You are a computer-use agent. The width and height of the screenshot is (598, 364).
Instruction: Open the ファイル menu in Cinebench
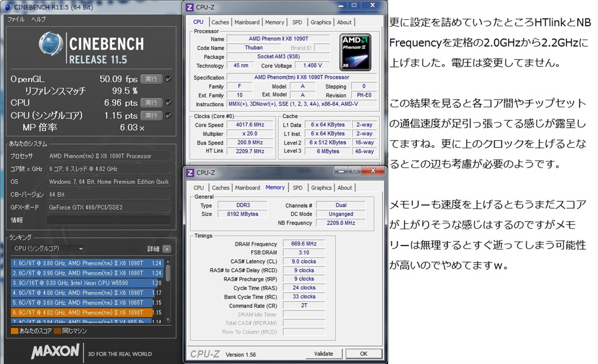(16, 19)
